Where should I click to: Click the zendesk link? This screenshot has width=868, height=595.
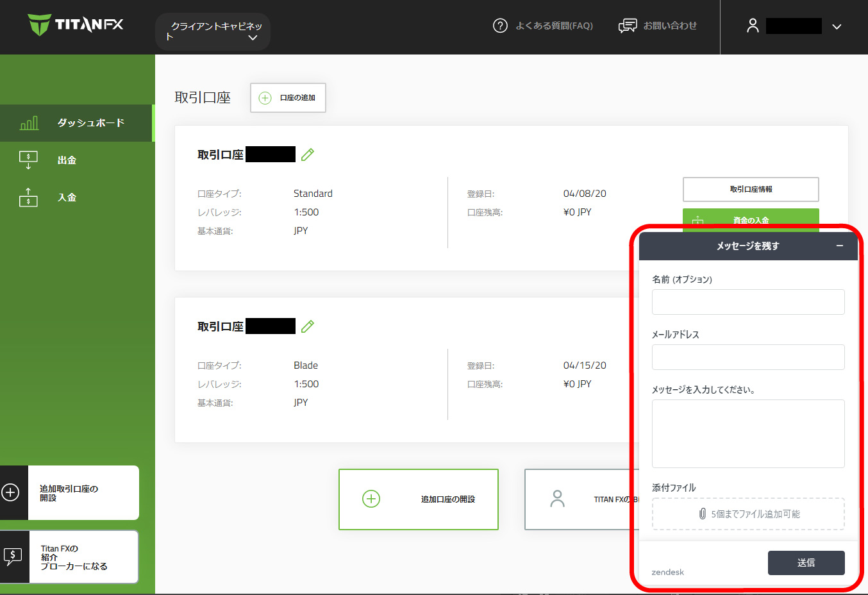tap(667, 573)
